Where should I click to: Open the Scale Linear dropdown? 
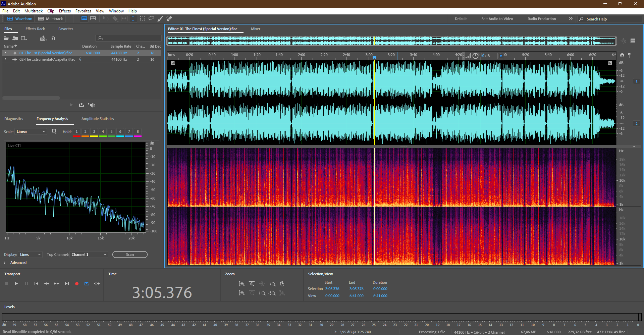click(x=31, y=131)
